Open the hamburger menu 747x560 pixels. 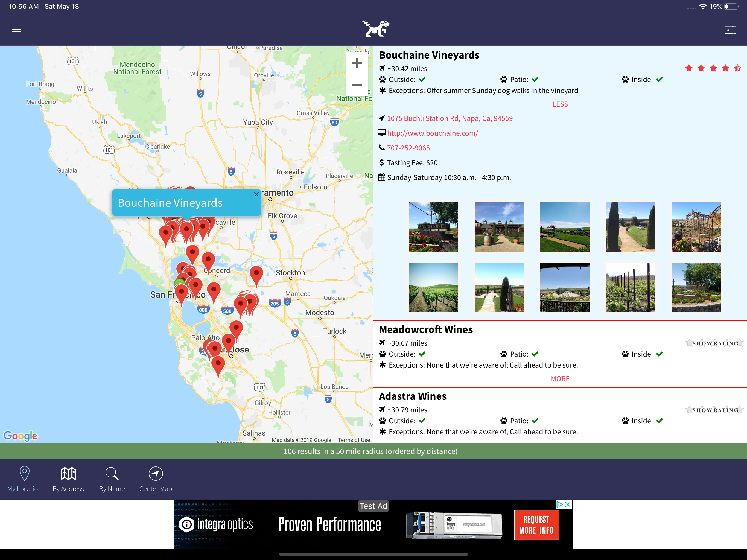(16, 29)
